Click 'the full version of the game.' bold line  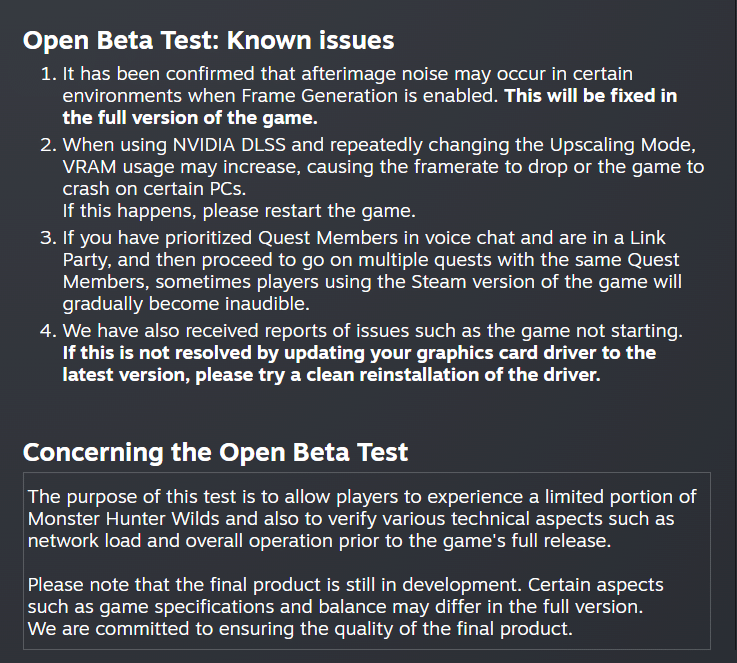(x=190, y=118)
